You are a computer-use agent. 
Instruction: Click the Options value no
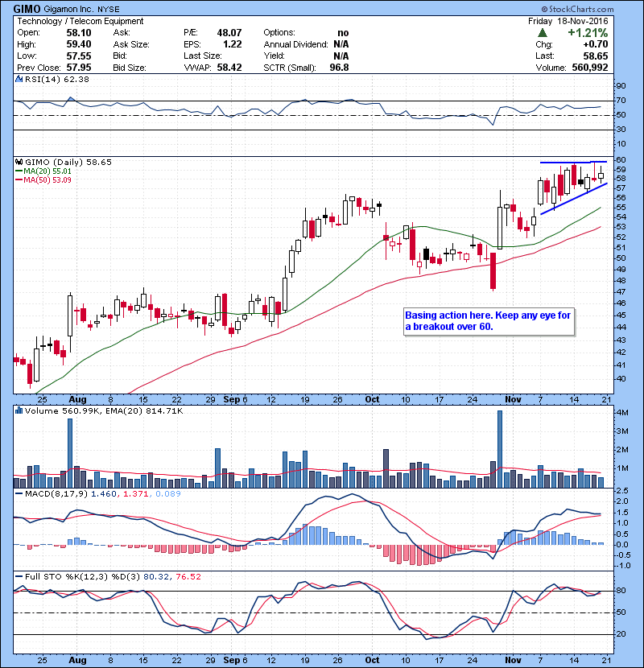point(343,33)
